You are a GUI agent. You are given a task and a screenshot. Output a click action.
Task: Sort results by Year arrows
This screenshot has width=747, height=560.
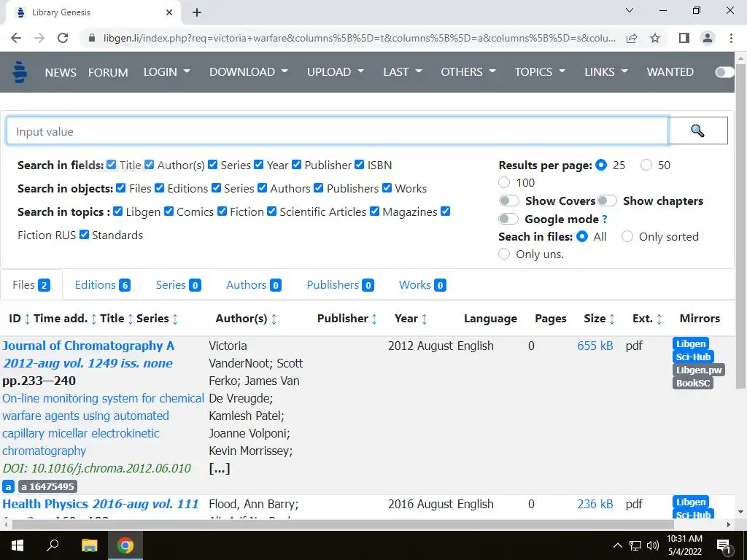[x=424, y=319]
